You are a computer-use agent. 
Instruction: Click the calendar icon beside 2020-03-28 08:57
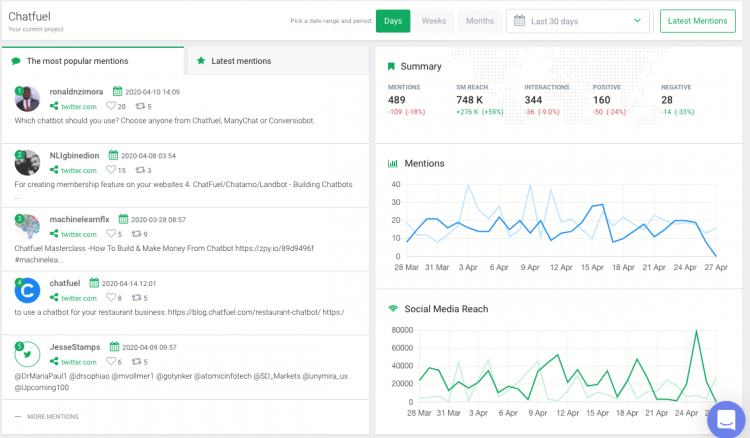click(x=123, y=219)
